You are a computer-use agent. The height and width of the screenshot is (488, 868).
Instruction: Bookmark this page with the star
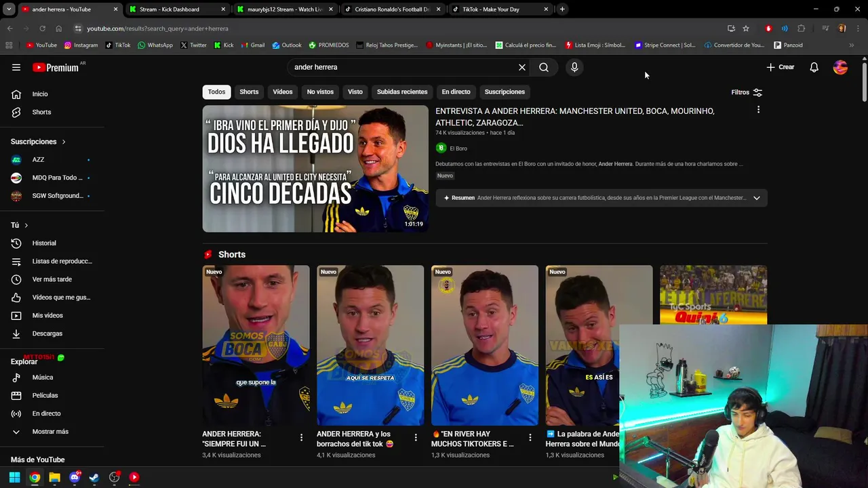point(746,28)
